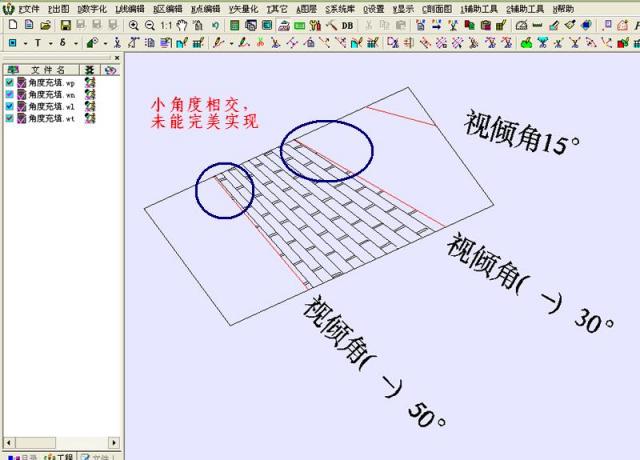Toggle the 角度充填.wt file checkbox

click(10, 118)
